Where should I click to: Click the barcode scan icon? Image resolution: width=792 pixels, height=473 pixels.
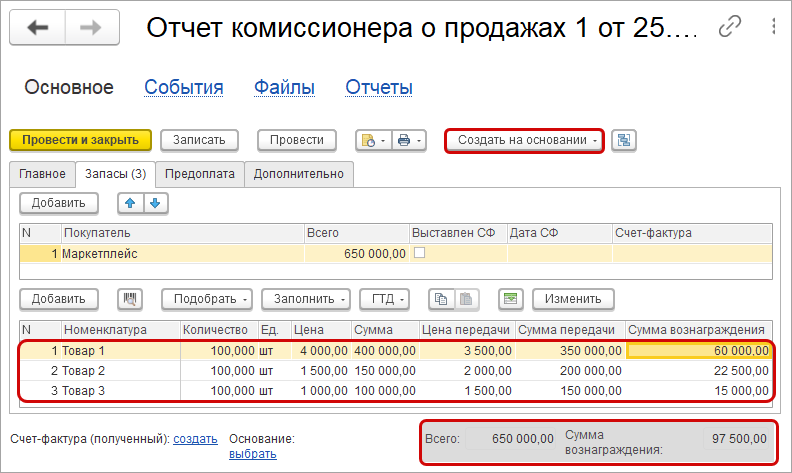130,299
